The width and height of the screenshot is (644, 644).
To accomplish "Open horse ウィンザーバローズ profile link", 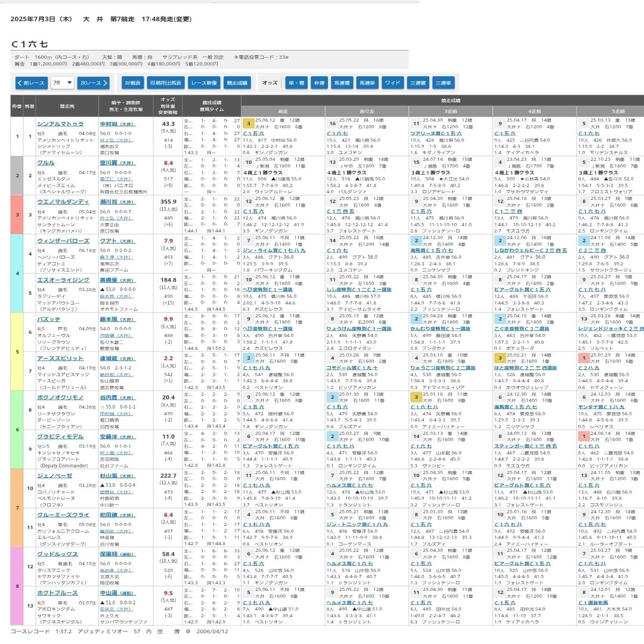I will pos(63,241).
